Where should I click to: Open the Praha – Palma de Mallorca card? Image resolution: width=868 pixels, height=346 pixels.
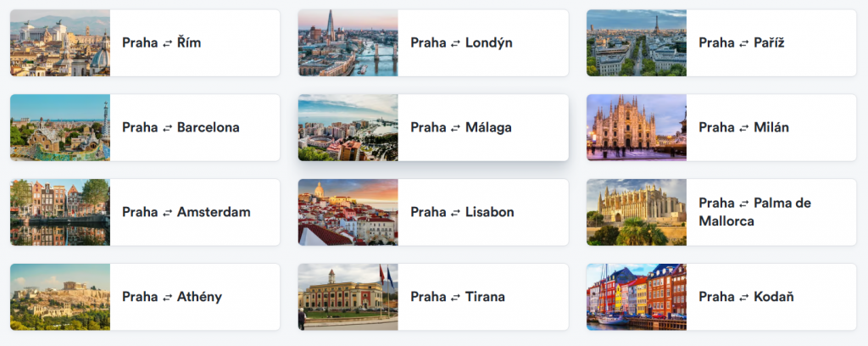click(x=721, y=212)
